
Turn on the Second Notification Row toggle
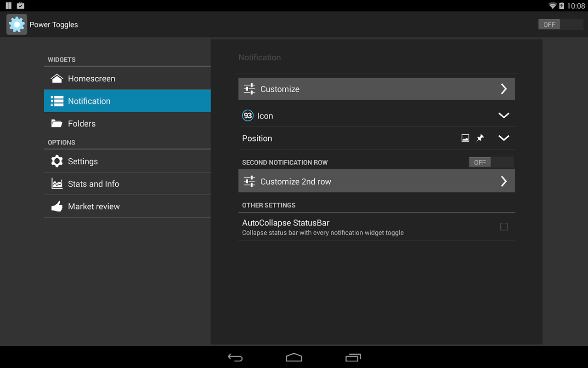coord(480,162)
